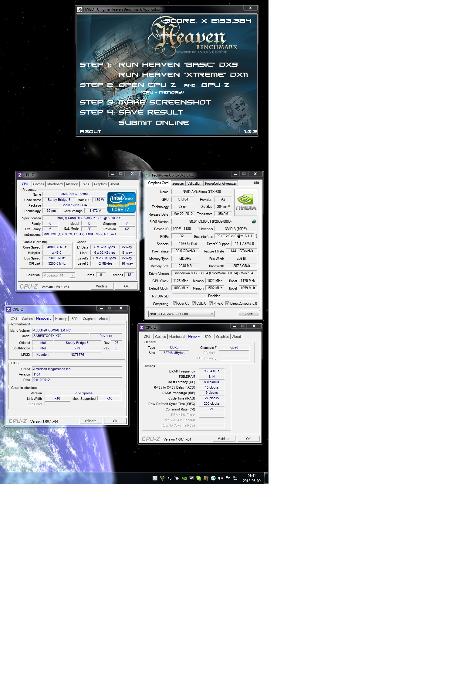This screenshot has height=700, width=466.
Task: Select Make Screenshot in step 3
Action: coord(165,102)
